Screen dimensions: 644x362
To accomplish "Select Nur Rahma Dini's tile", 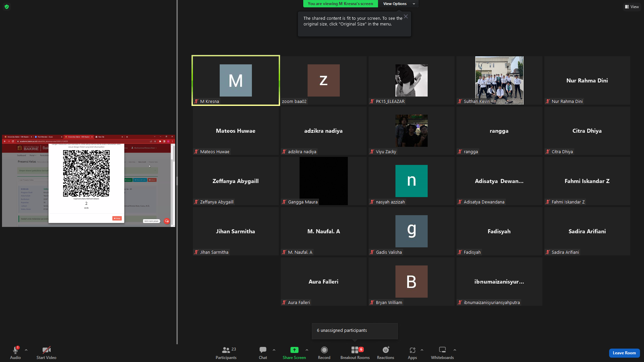I will pos(587,80).
